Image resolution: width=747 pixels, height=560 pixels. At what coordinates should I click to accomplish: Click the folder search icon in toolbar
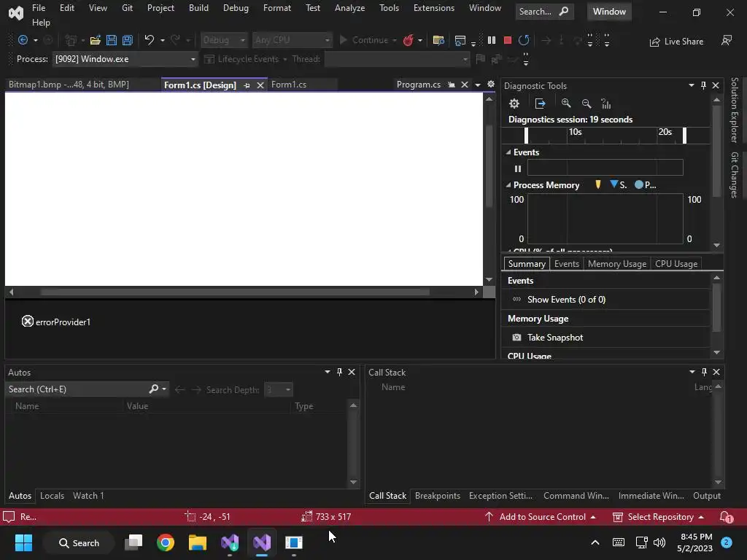438,40
